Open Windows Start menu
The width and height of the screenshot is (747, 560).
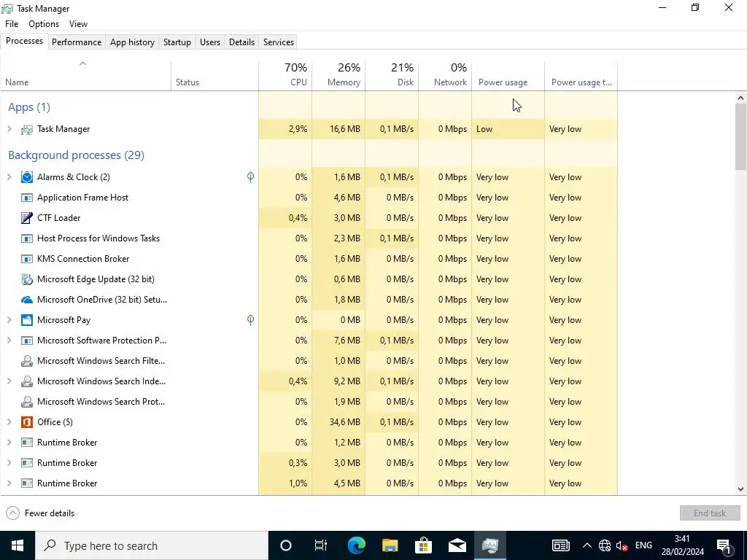pyautogui.click(x=18, y=545)
